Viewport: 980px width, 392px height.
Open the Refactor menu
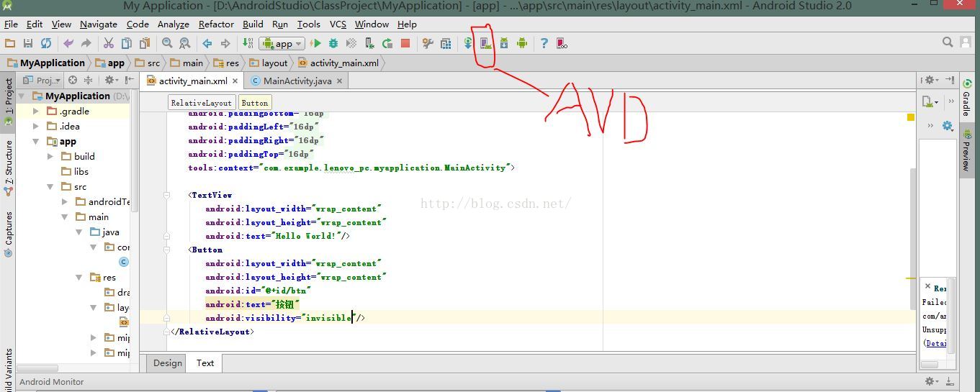coord(216,24)
